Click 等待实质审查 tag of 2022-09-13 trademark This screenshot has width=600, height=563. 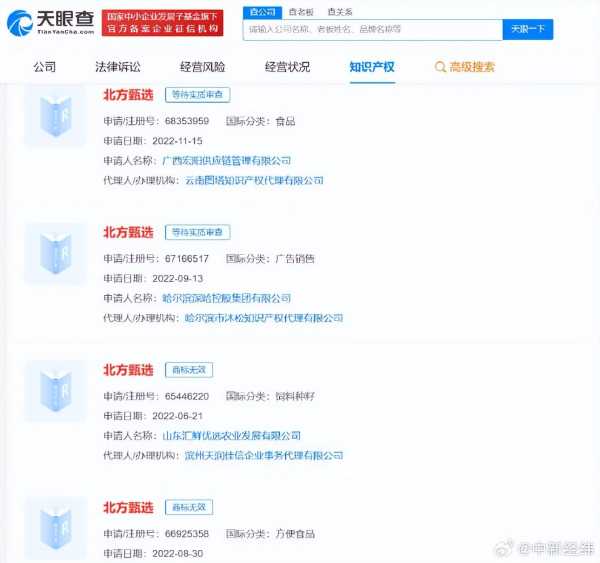pyautogui.click(x=197, y=232)
